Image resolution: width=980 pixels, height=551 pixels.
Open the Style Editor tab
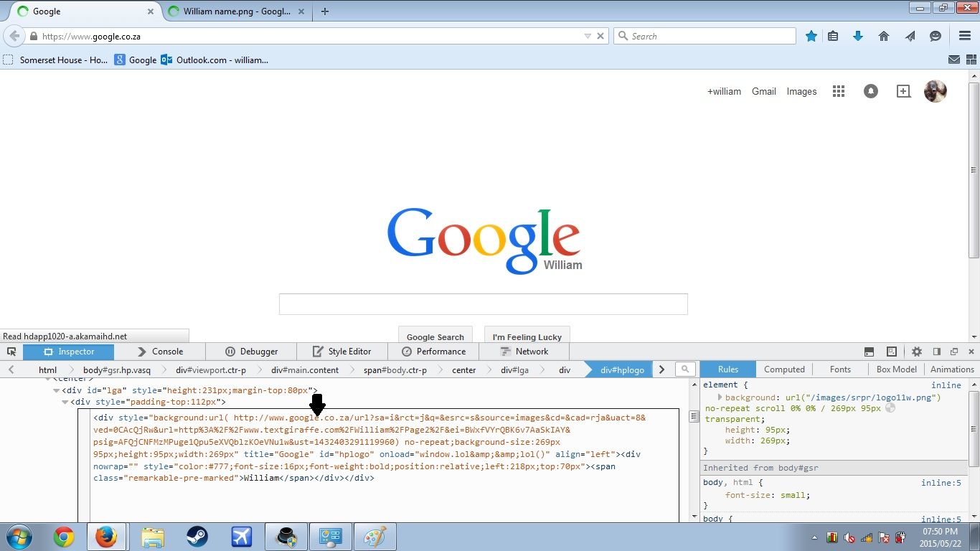[x=341, y=352]
